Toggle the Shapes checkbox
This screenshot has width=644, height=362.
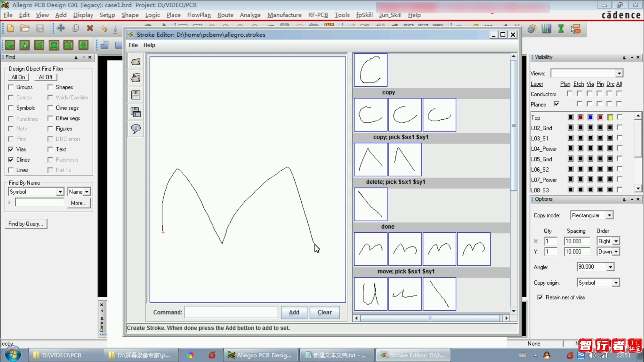tap(50, 87)
